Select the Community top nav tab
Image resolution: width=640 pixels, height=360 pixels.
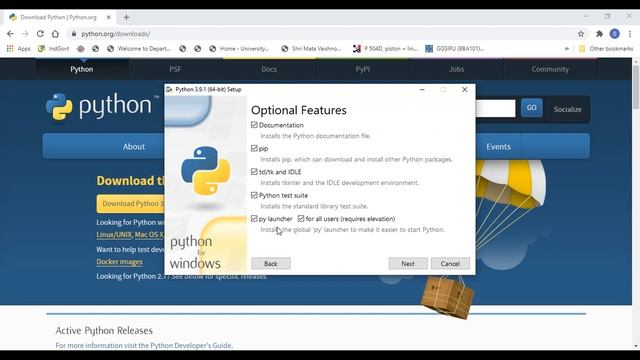[550, 69]
